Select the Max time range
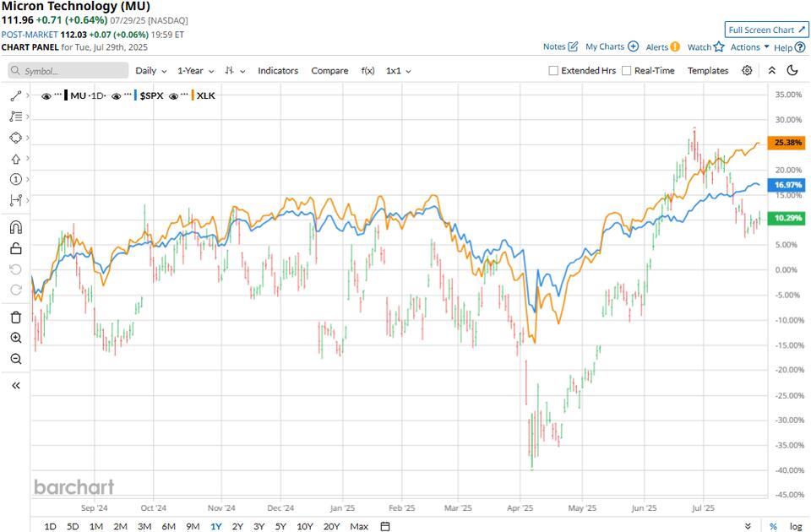This screenshot has height=532, width=811. click(x=359, y=526)
